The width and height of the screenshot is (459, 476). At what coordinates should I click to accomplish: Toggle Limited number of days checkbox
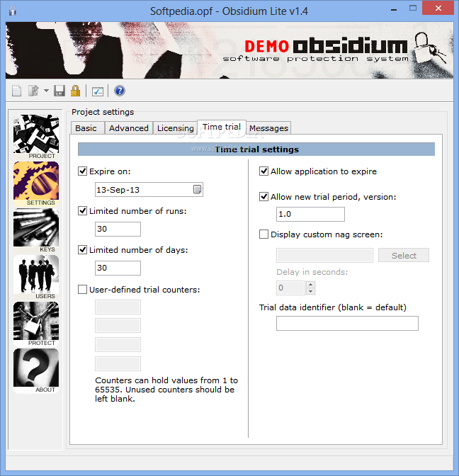(83, 250)
